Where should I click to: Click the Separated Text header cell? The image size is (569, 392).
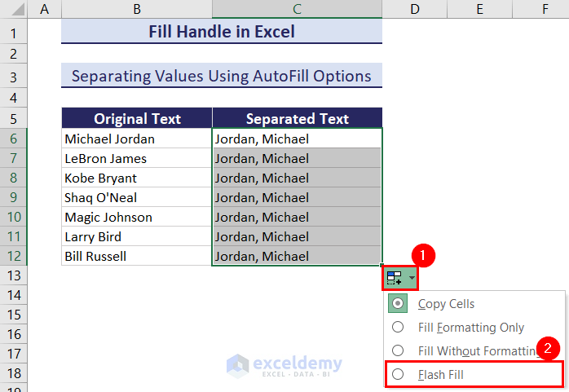(x=297, y=119)
